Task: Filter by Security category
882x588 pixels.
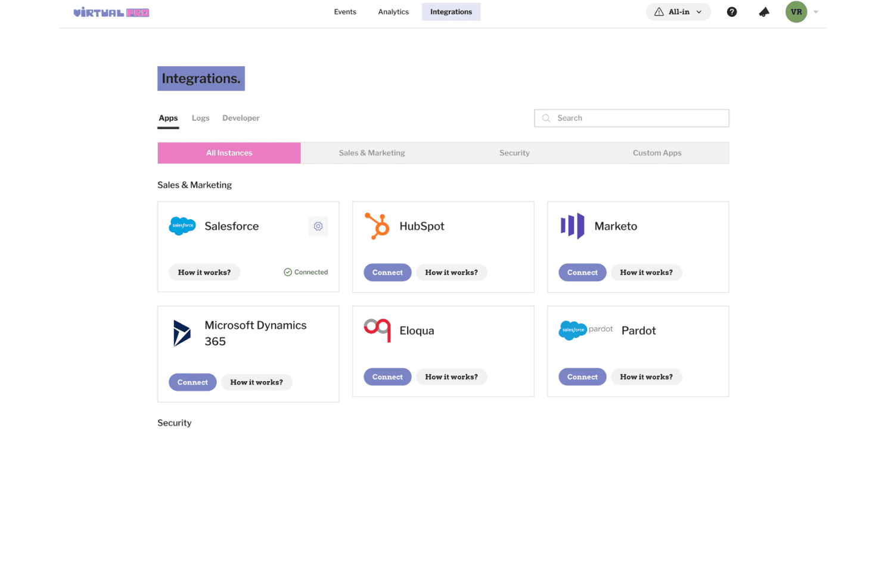Action: (x=514, y=153)
